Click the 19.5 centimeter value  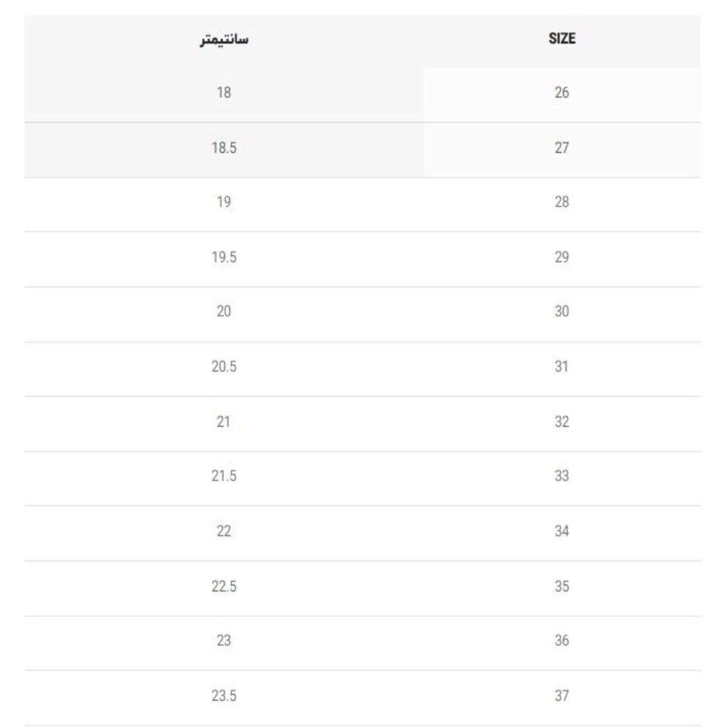pos(223,257)
